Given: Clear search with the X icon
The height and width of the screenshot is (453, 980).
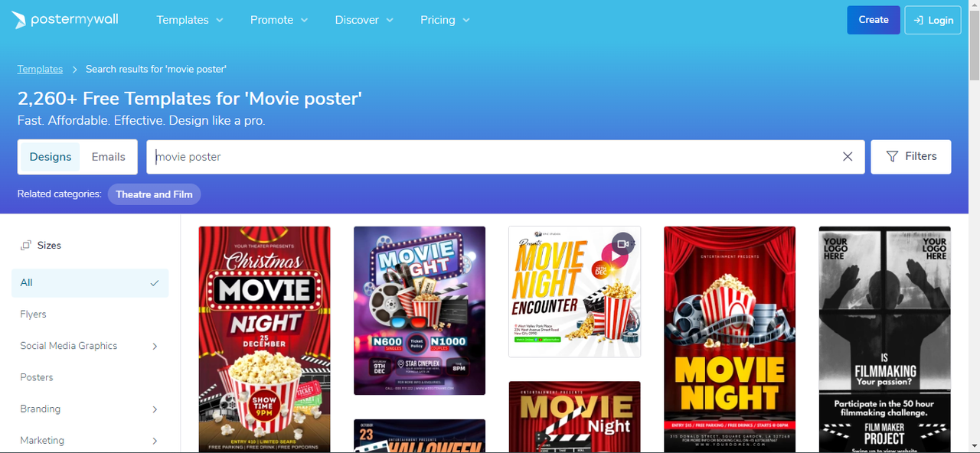Looking at the screenshot, I should (x=848, y=157).
